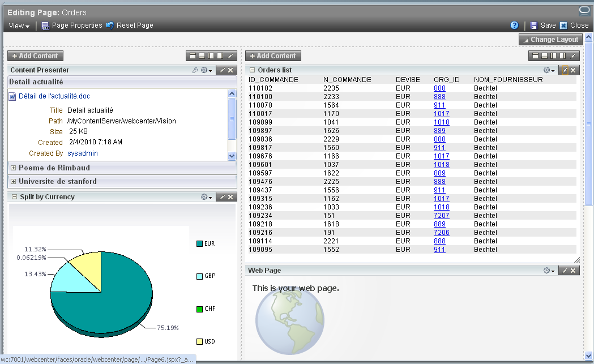This screenshot has width=594, height=364.
Task: Click CHF legend color swatch
Action: [200, 309]
